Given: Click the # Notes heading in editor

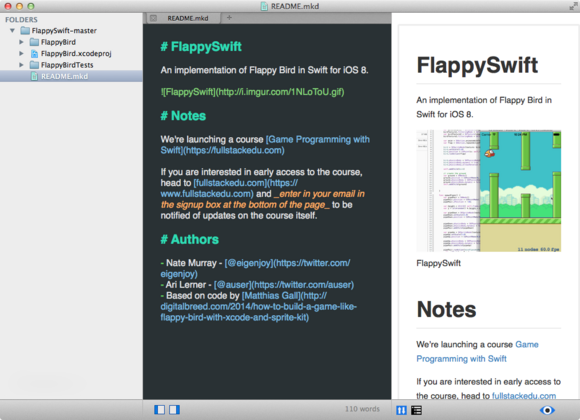Looking at the screenshot, I should click(x=183, y=116).
